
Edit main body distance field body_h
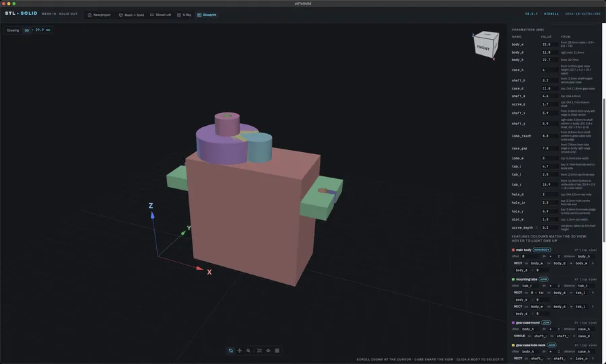pos(586,256)
